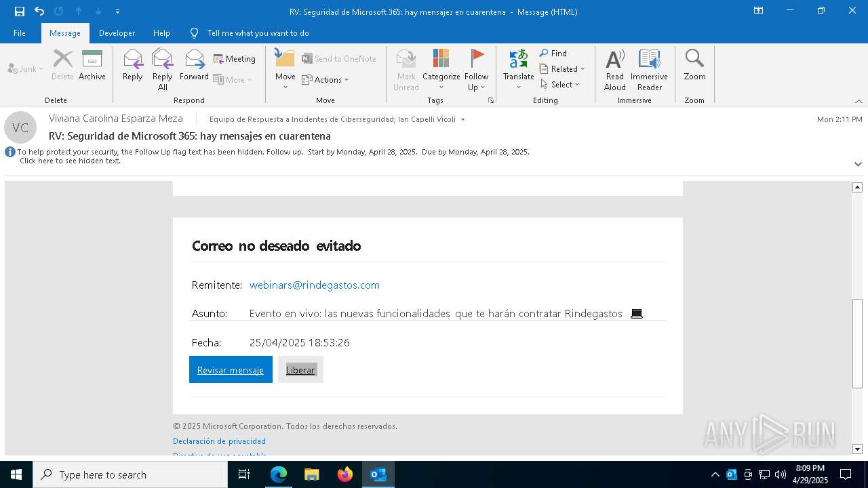The height and width of the screenshot is (488, 868).
Task: Launch Microsoft Edge from taskbar
Action: click(x=279, y=474)
